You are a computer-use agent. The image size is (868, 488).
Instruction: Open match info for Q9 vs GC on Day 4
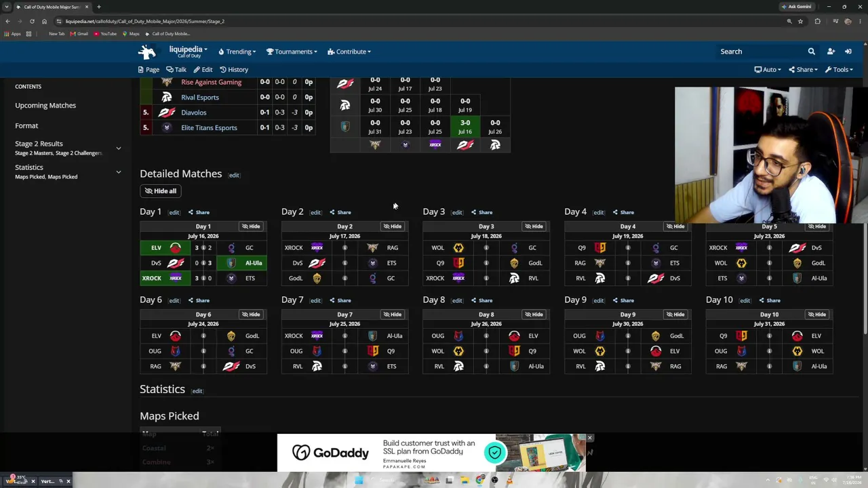628,248
